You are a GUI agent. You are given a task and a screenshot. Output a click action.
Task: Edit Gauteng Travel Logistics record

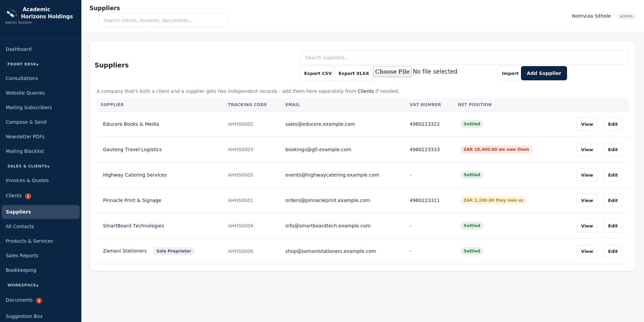[x=613, y=149]
